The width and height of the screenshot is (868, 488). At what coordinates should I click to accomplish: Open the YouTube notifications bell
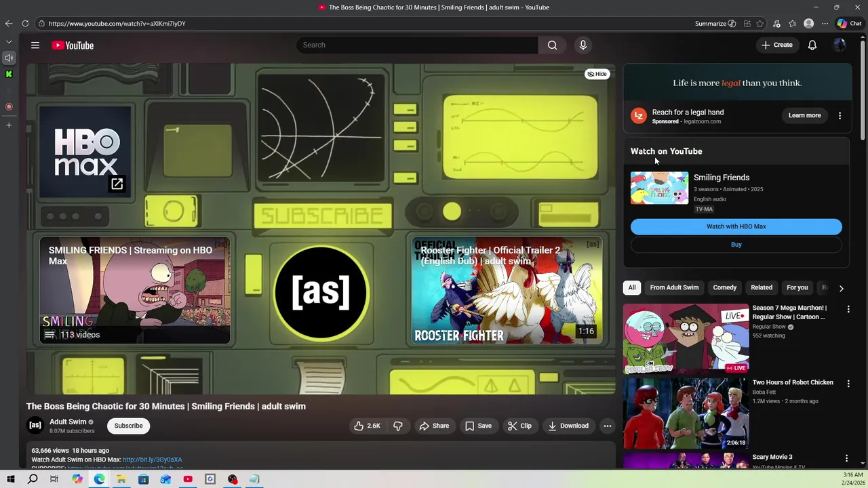tap(812, 45)
